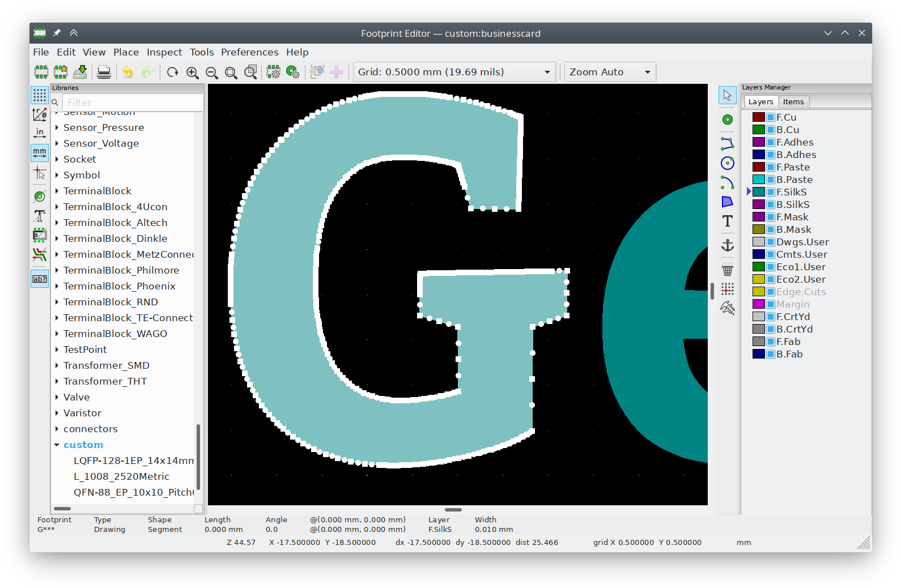The height and width of the screenshot is (588, 901).
Task: Open pad properties icon
Action: pos(293,72)
